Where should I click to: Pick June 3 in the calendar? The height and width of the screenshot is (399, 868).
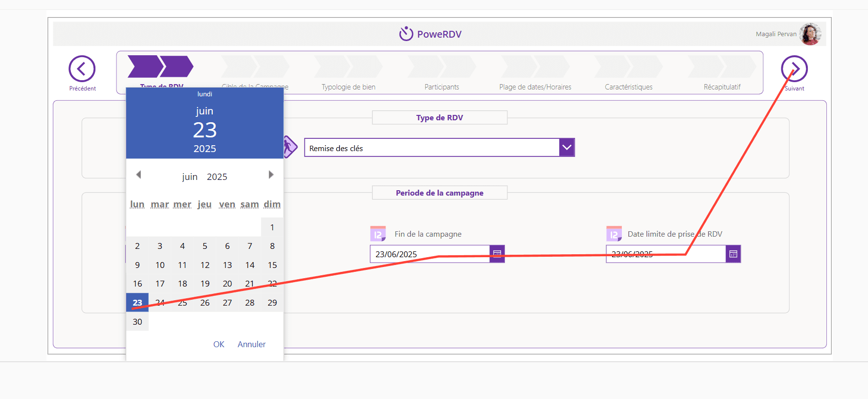pos(160,246)
